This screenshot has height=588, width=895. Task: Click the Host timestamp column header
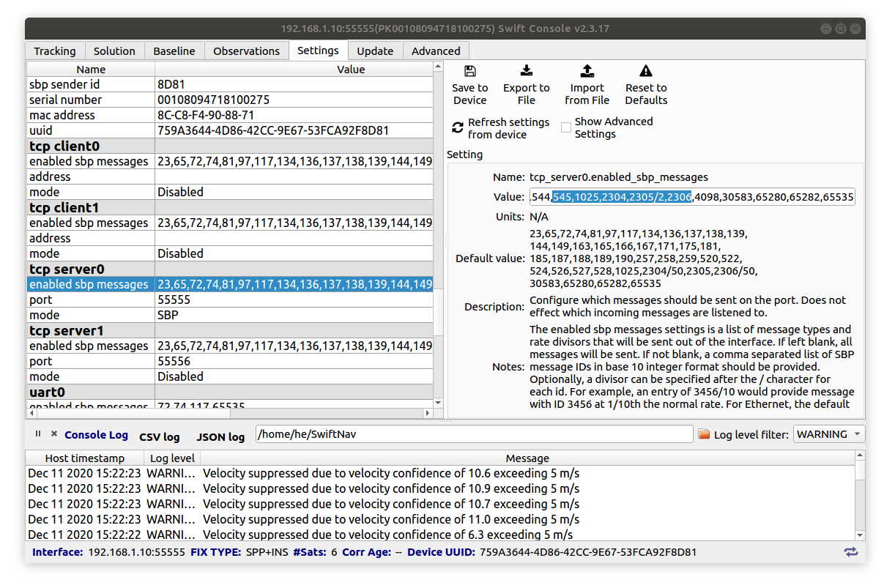point(86,458)
